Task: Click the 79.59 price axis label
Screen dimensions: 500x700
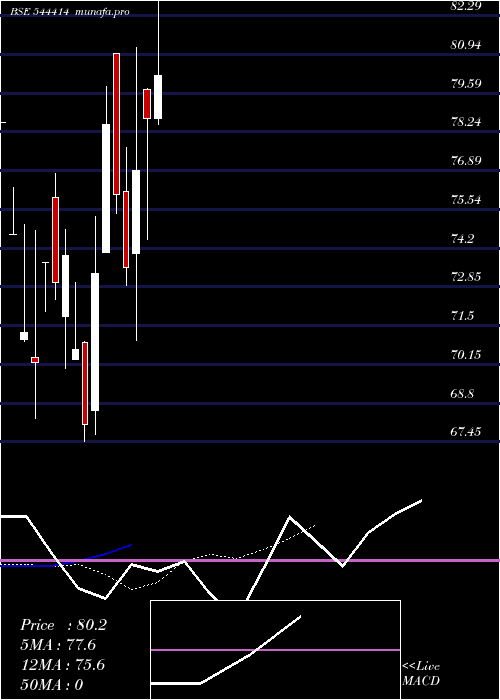Action: coord(466,83)
